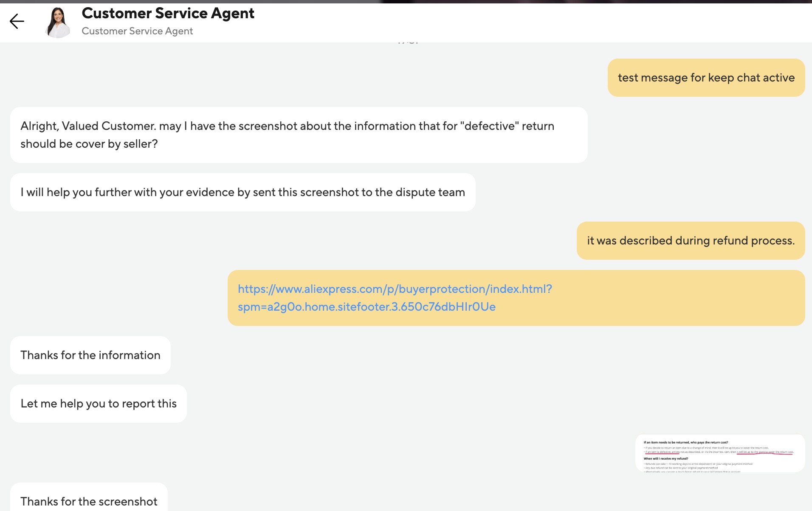The width and height of the screenshot is (812, 511).
Task: Select the 'Let me help you to report this' message
Action: pyautogui.click(x=99, y=404)
